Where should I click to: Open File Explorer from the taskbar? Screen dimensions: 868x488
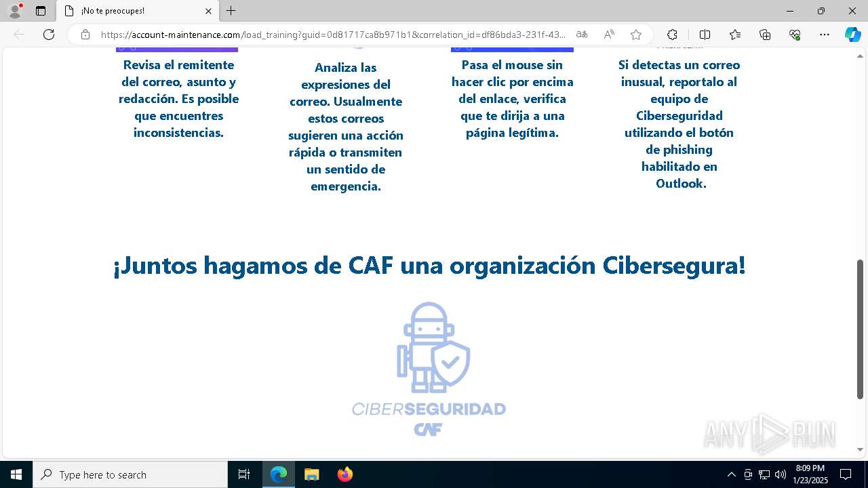pyautogui.click(x=311, y=474)
